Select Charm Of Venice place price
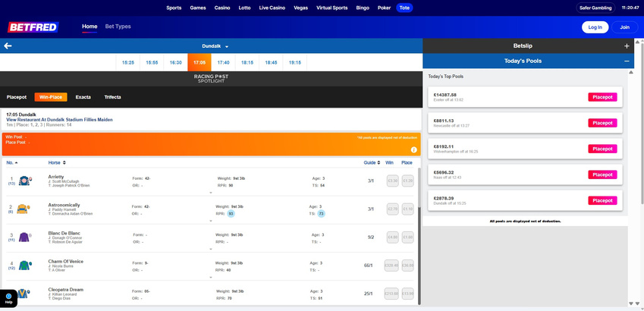 point(407,265)
